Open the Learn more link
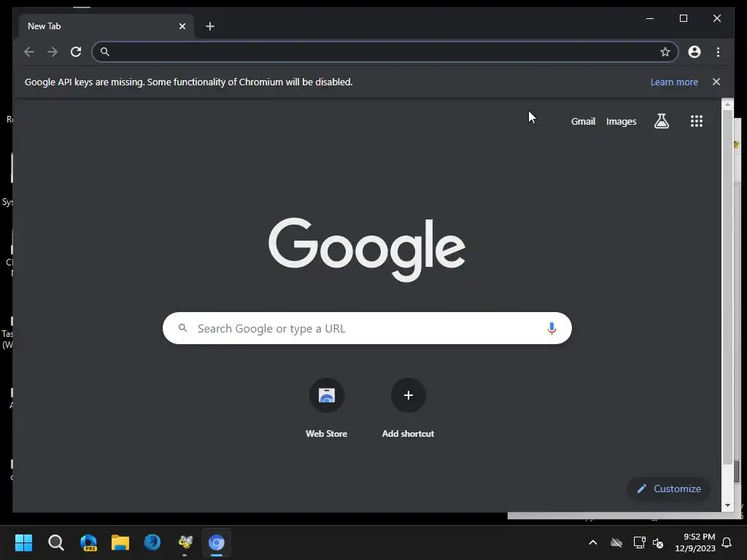The image size is (747, 560). point(674,82)
